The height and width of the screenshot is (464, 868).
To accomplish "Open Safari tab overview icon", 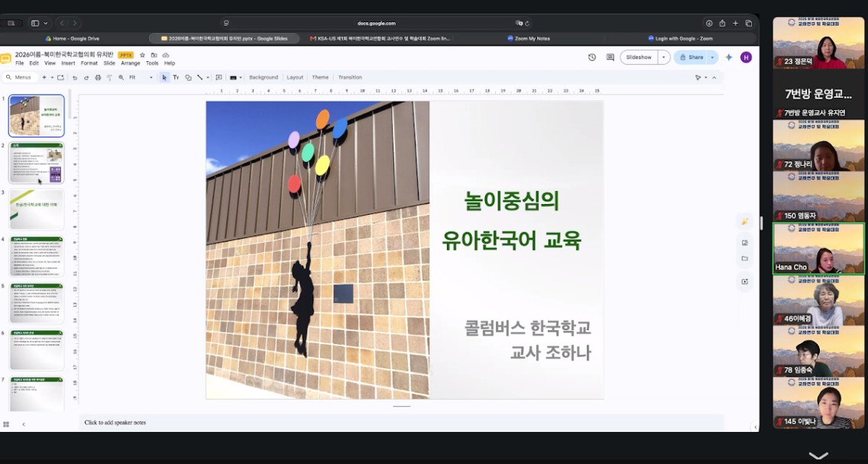I will point(749,23).
